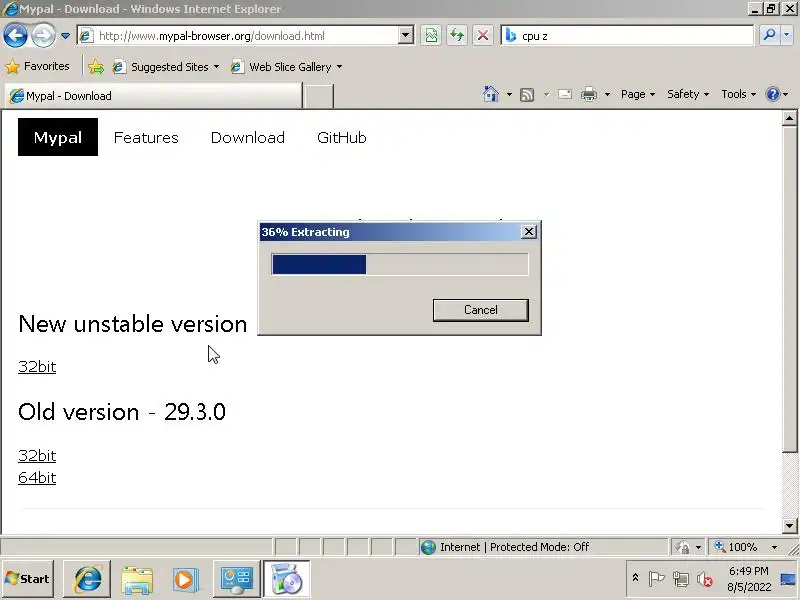Click the Forward navigation arrow

tap(43, 36)
